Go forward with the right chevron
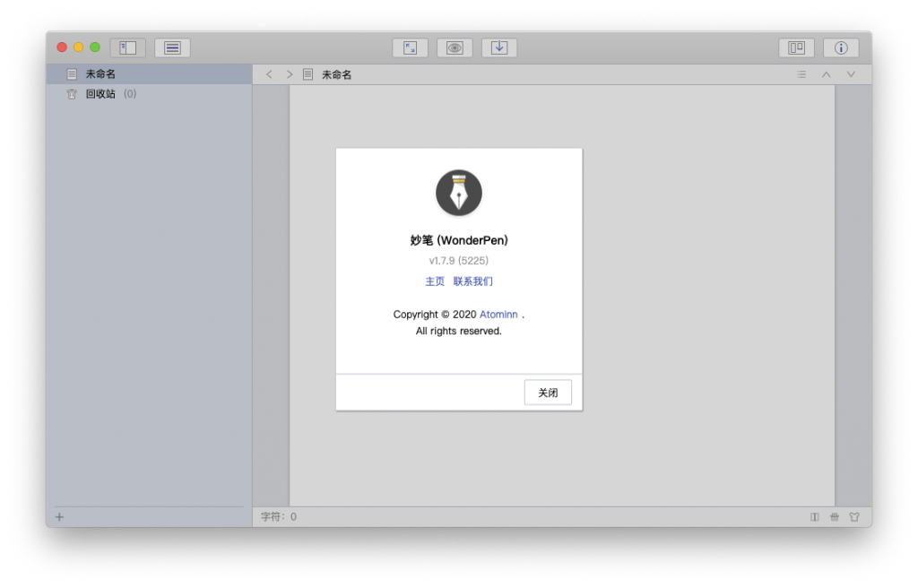Screen dimensions: 918x588 pyautogui.click(x=290, y=74)
